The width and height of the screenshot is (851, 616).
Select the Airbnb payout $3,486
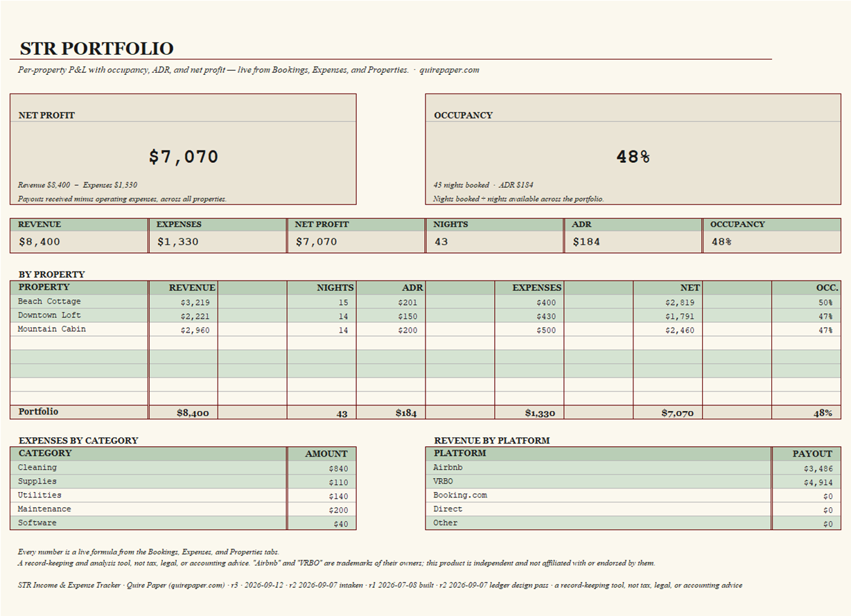818,469
